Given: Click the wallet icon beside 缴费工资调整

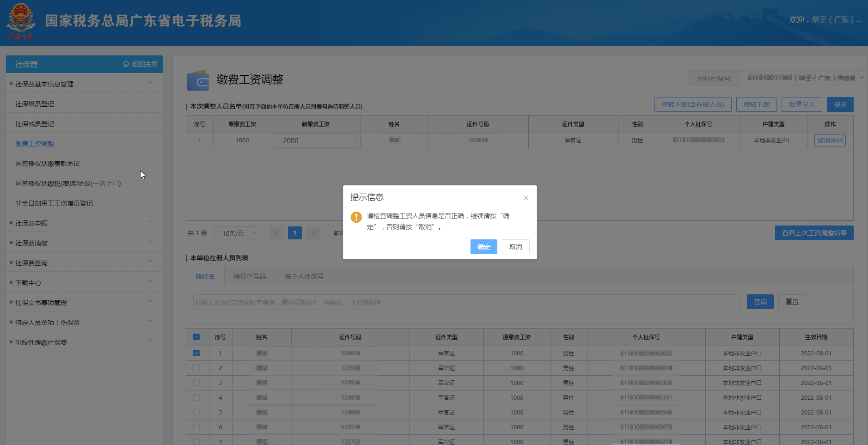Looking at the screenshot, I should [198, 80].
